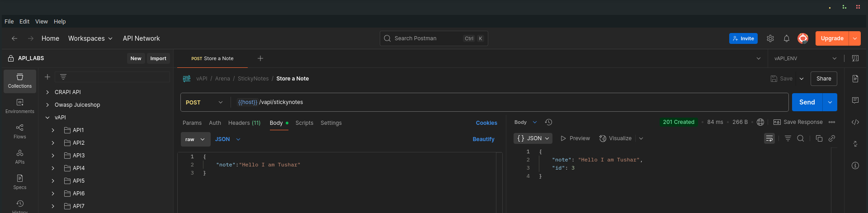Open the response Body dropdown
This screenshot has height=213, width=868.
coord(526,122)
